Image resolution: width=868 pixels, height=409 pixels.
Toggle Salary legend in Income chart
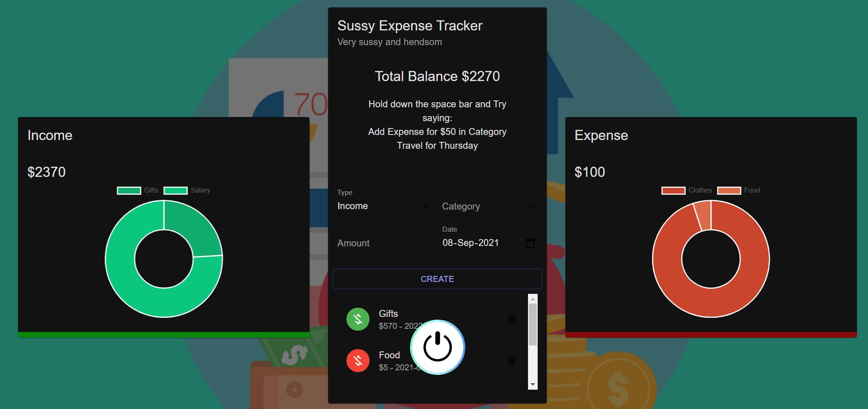point(187,190)
